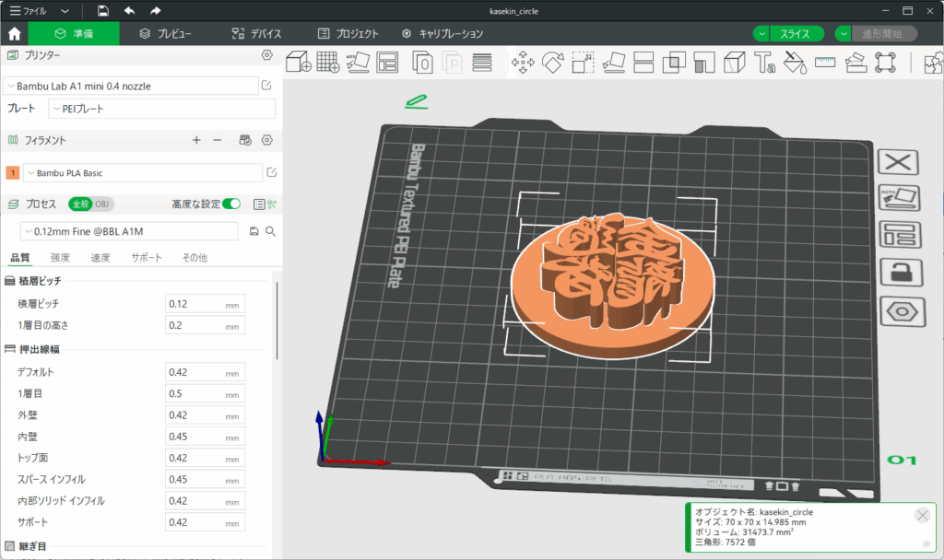Image resolution: width=944 pixels, height=560 pixels.
Task: Select the Measure ruler tool
Action: coord(825,62)
